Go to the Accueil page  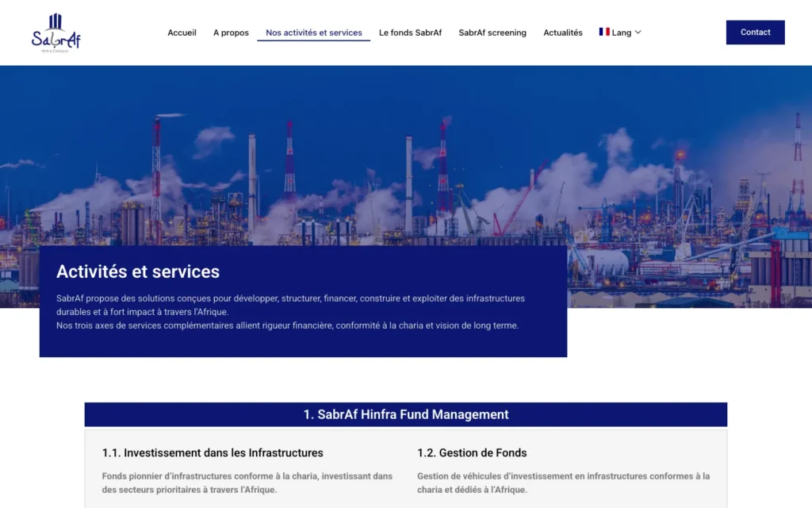(x=182, y=33)
